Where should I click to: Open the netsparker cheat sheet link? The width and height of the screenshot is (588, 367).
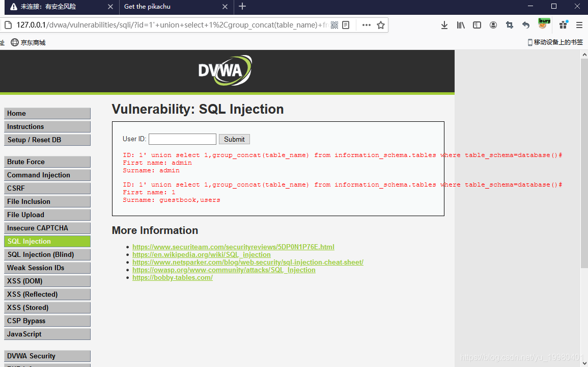click(248, 262)
